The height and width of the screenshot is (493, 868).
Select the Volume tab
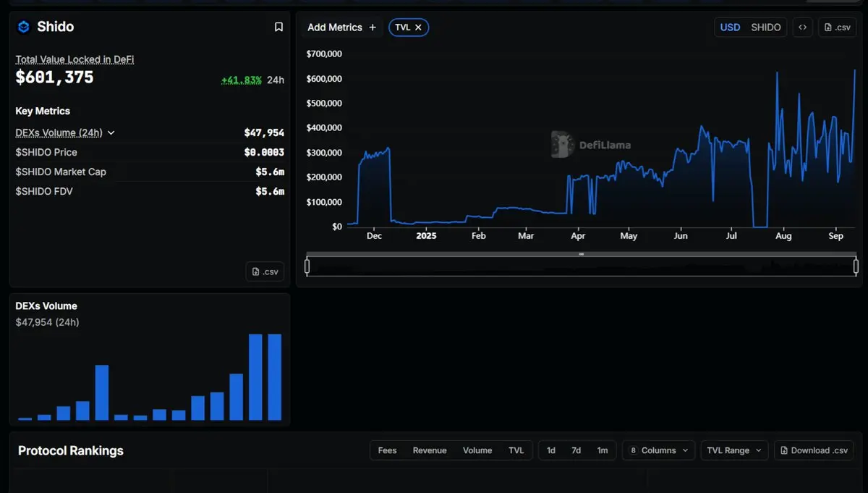coord(477,450)
